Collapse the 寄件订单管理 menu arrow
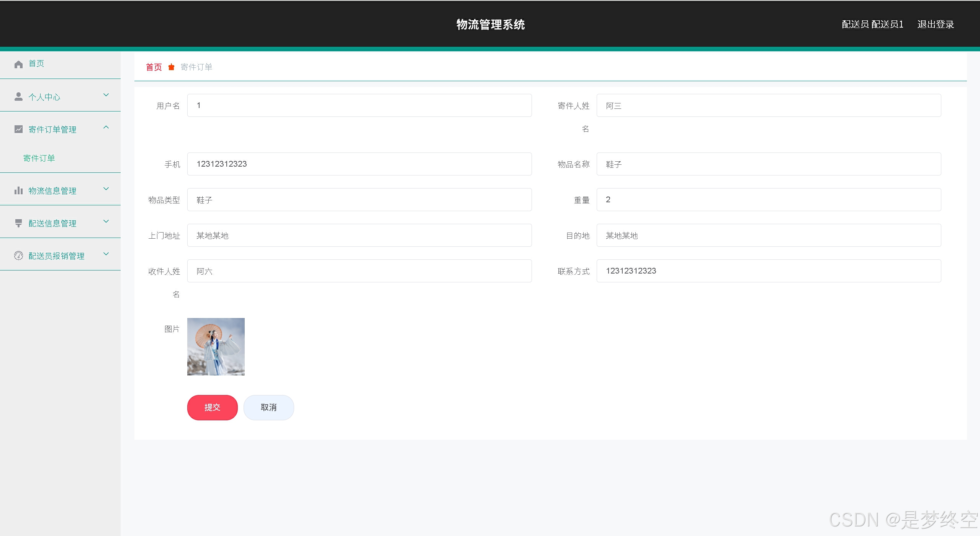The width and height of the screenshot is (980, 536). coord(106,127)
